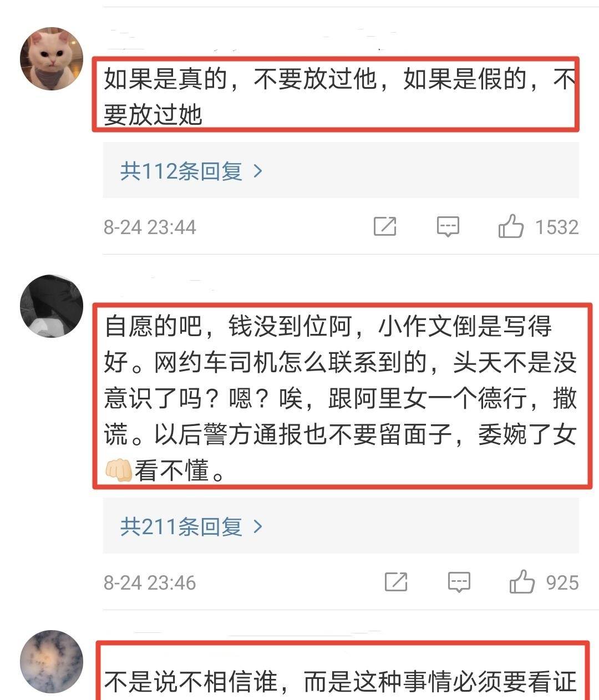Click the chevron after 共211条回复

tap(257, 526)
